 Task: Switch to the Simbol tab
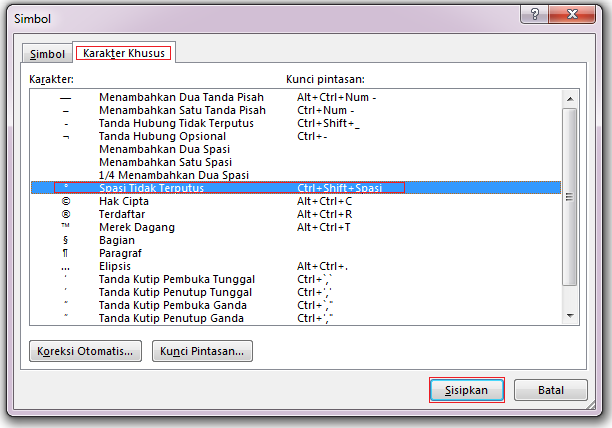47,53
